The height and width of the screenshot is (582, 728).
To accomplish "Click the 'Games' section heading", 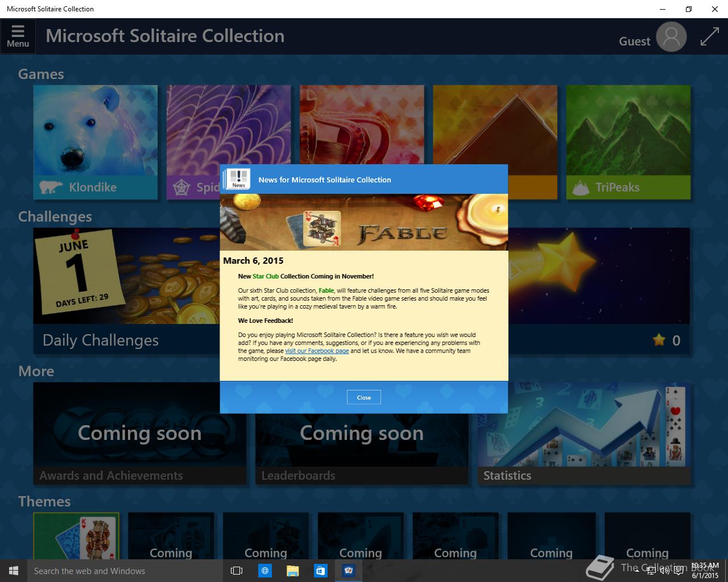I will click(x=41, y=74).
